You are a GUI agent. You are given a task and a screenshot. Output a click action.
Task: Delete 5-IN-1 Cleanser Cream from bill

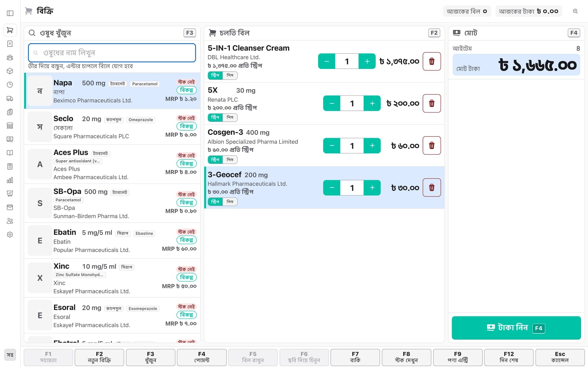click(x=432, y=61)
